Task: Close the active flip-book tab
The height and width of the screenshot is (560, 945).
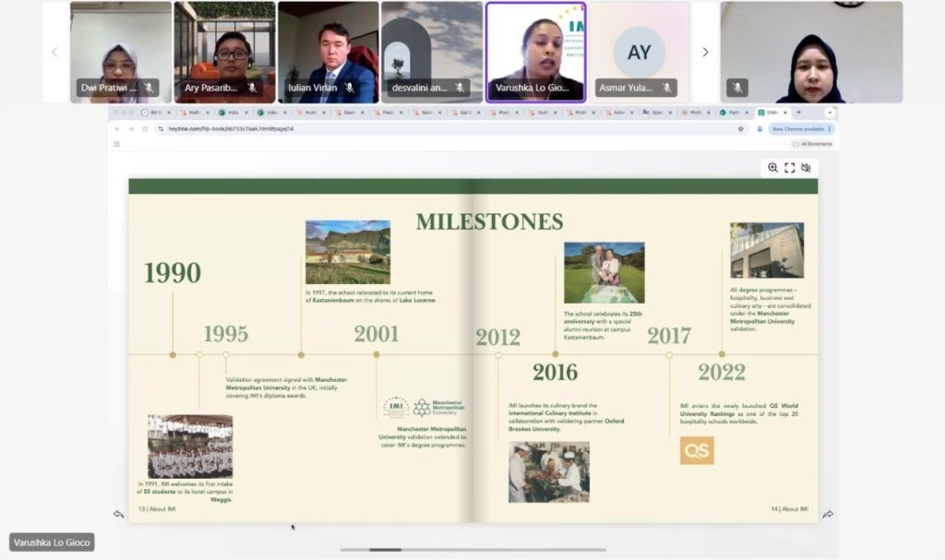Action: [x=785, y=113]
